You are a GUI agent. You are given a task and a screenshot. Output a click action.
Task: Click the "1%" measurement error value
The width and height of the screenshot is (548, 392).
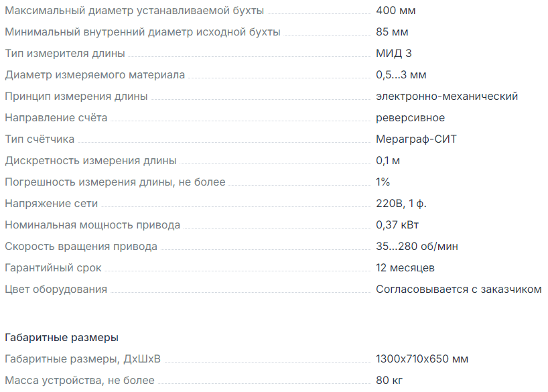pyautogui.click(x=383, y=182)
